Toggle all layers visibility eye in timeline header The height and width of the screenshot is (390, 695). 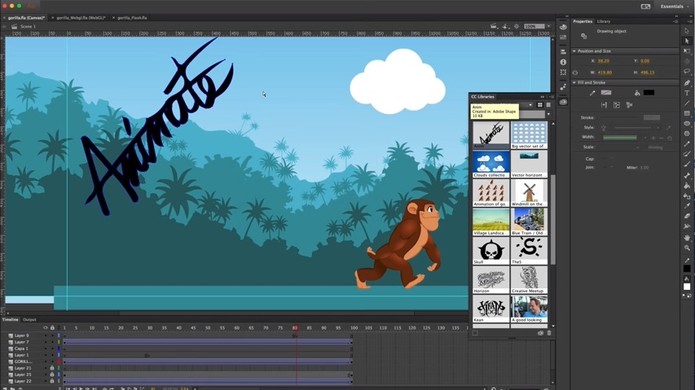pyautogui.click(x=45, y=328)
